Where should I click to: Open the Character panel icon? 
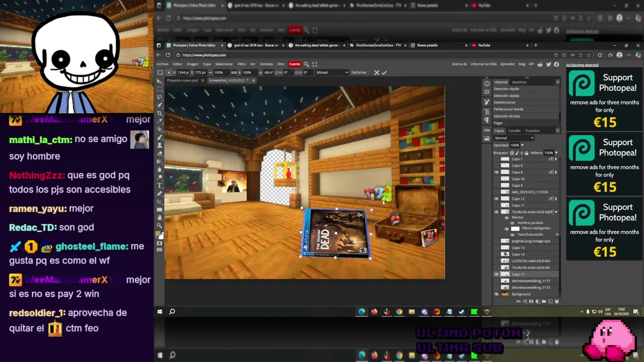487,112
